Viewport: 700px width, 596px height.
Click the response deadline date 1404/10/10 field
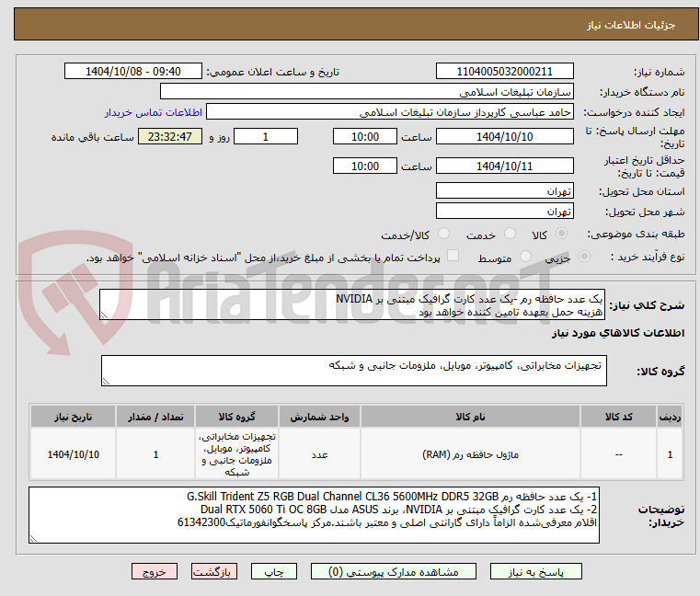(504, 136)
